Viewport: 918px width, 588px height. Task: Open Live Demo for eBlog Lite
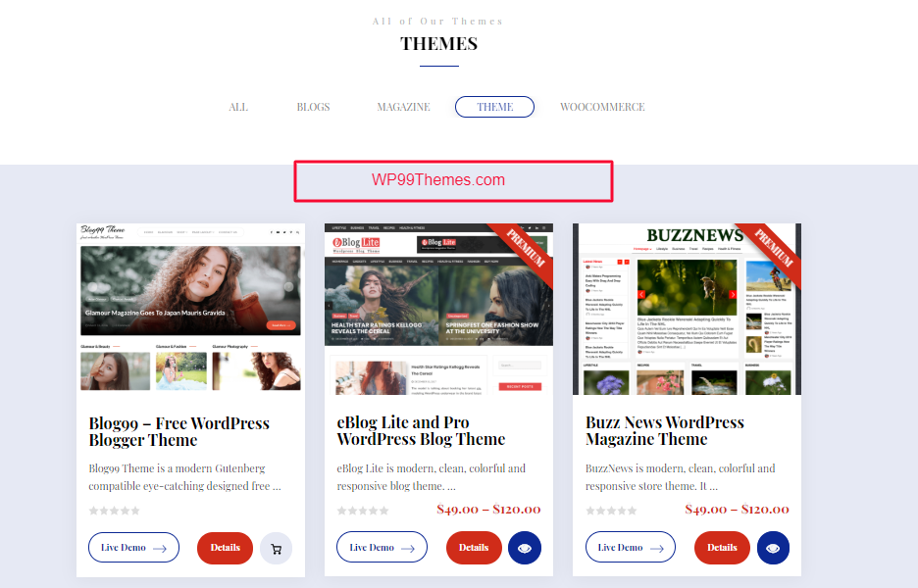point(382,548)
